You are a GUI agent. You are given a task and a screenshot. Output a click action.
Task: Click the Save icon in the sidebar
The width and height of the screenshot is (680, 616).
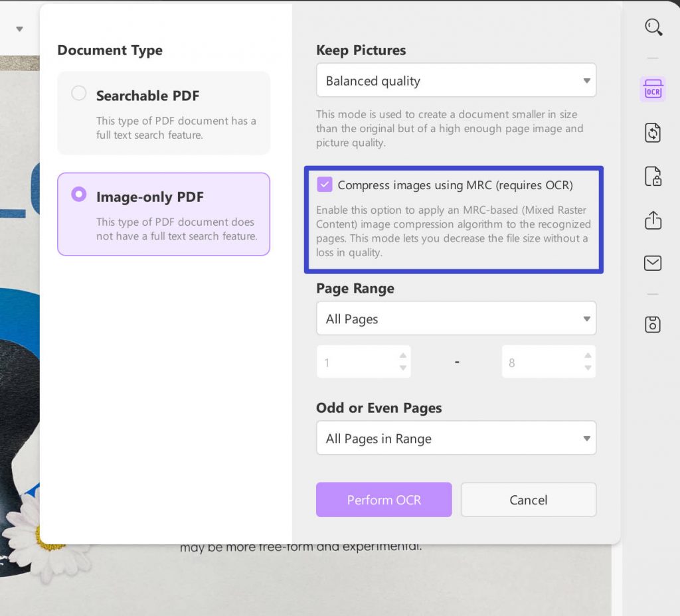653,325
